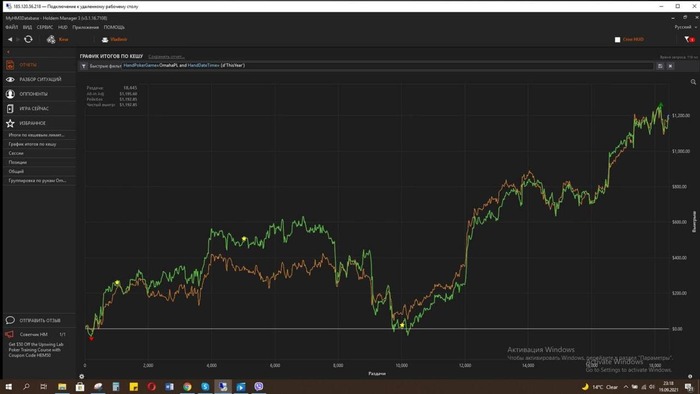Open the Русский language dropdown

[685, 27]
